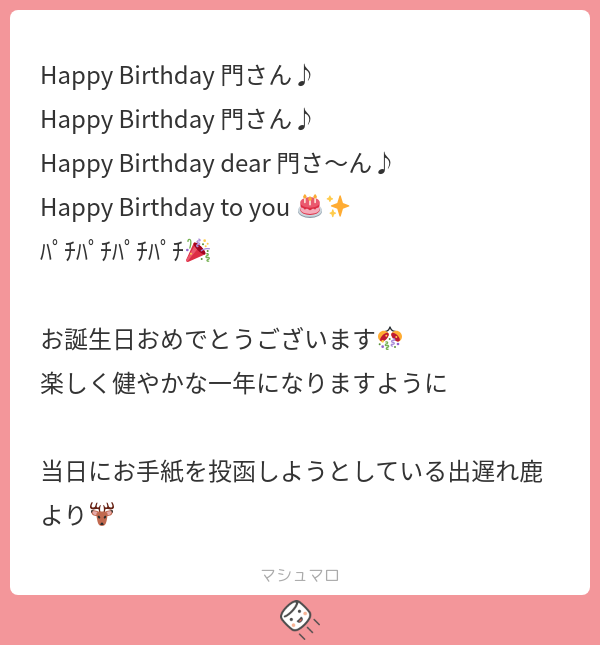The image size is (600, 645).
Task: Click the deer emoji
Action: (x=102, y=515)
